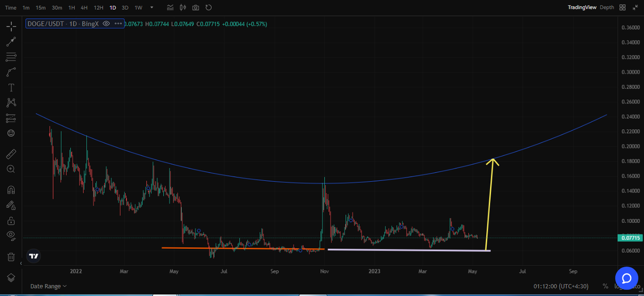Select the 1W interval button
Screen dimensions: 644x296
click(138, 8)
